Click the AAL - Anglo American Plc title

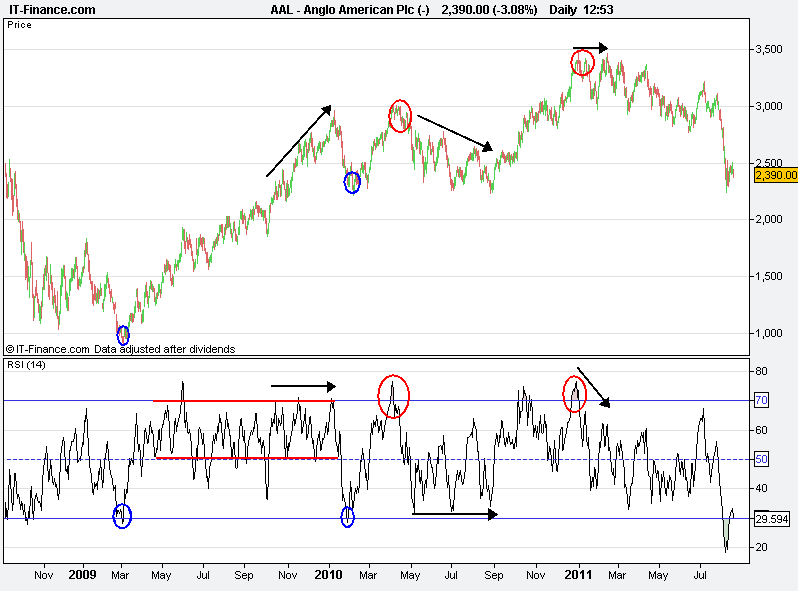[349, 9]
